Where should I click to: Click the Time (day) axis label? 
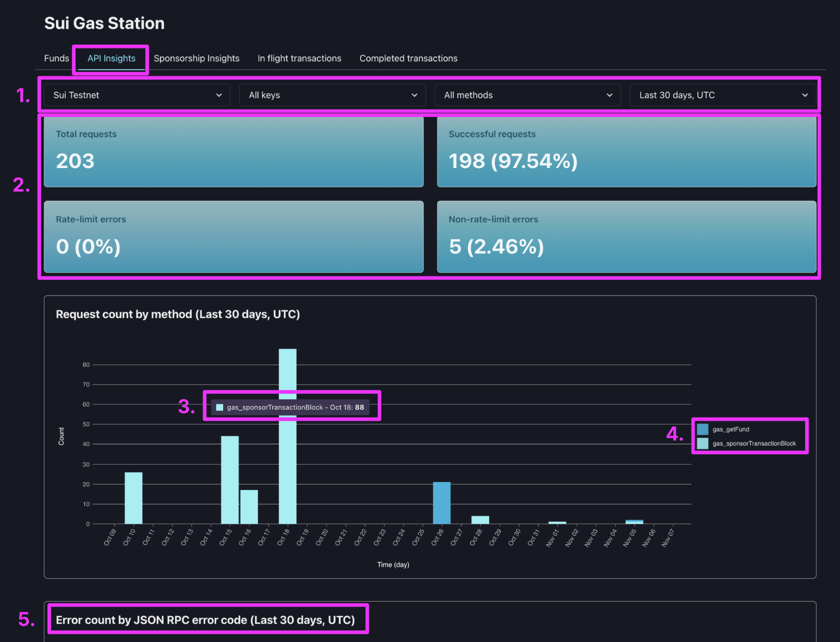(393, 564)
